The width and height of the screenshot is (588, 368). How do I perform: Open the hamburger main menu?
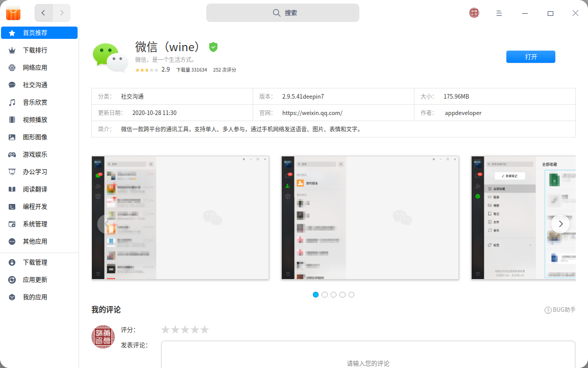coord(499,13)
